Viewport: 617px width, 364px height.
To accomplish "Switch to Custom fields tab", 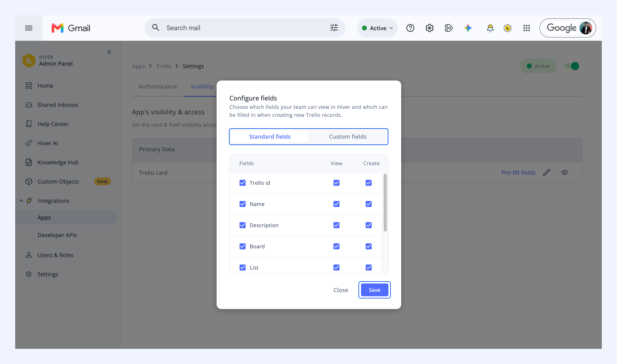I will (x=348, y=137).
